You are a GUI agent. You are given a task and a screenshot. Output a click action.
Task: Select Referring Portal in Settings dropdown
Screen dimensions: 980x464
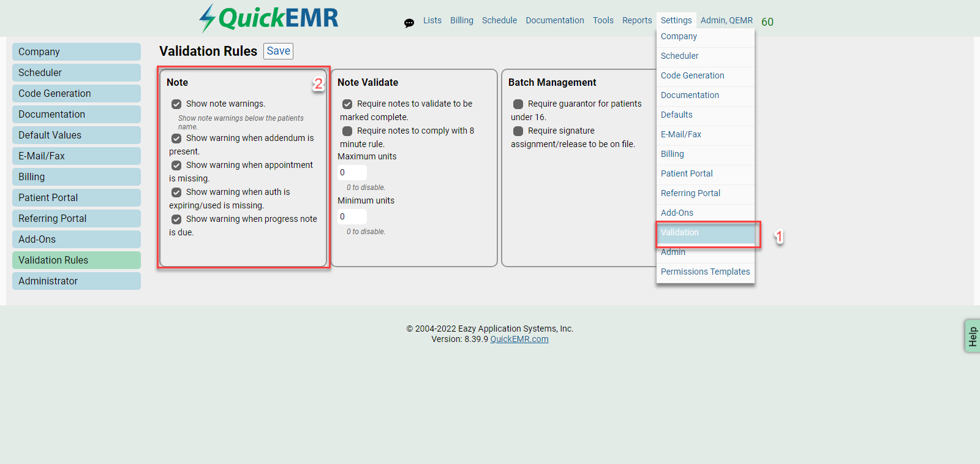pos(706,193)
